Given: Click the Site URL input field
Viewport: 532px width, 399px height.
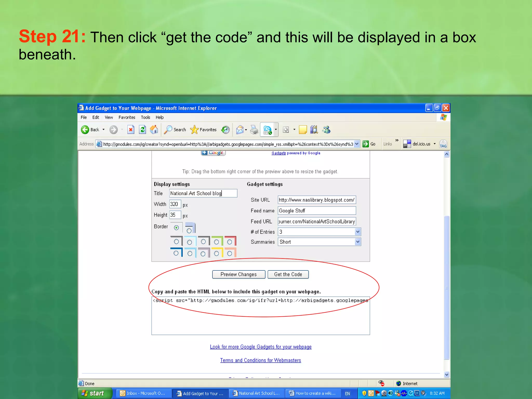Looking at the screenshot, I should pos(317,200).
